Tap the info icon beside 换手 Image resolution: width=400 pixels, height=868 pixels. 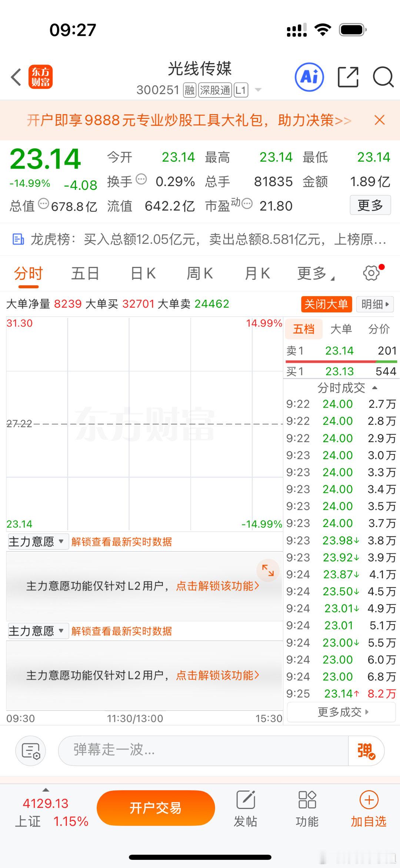coord(141,179)
